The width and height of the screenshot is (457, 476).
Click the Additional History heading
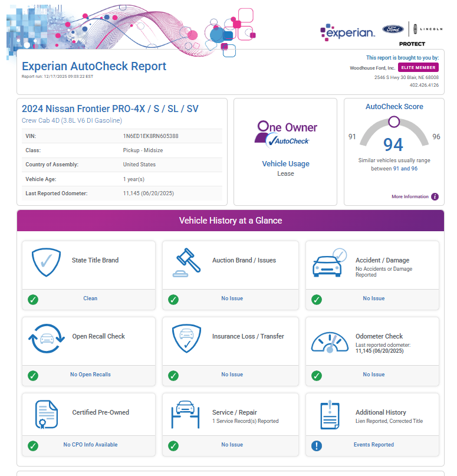[x=381, y=412]
